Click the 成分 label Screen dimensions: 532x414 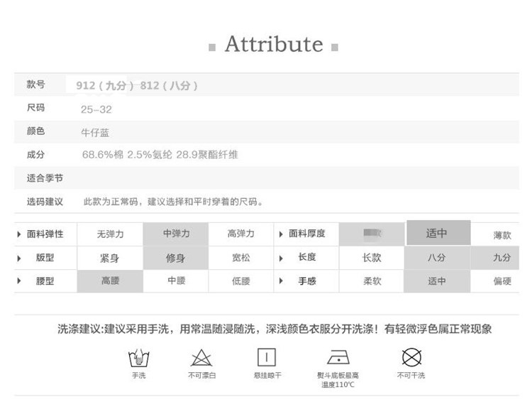click(35, 155)
